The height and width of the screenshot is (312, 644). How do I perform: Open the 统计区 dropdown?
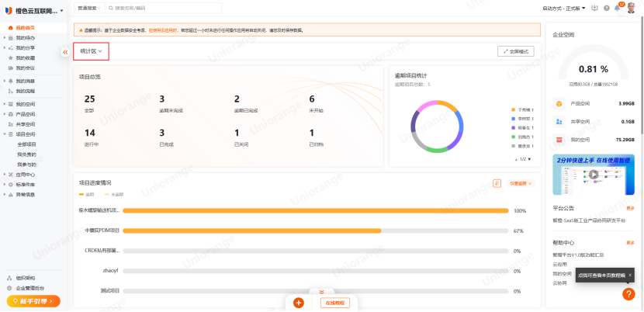[x=92, y=51]
